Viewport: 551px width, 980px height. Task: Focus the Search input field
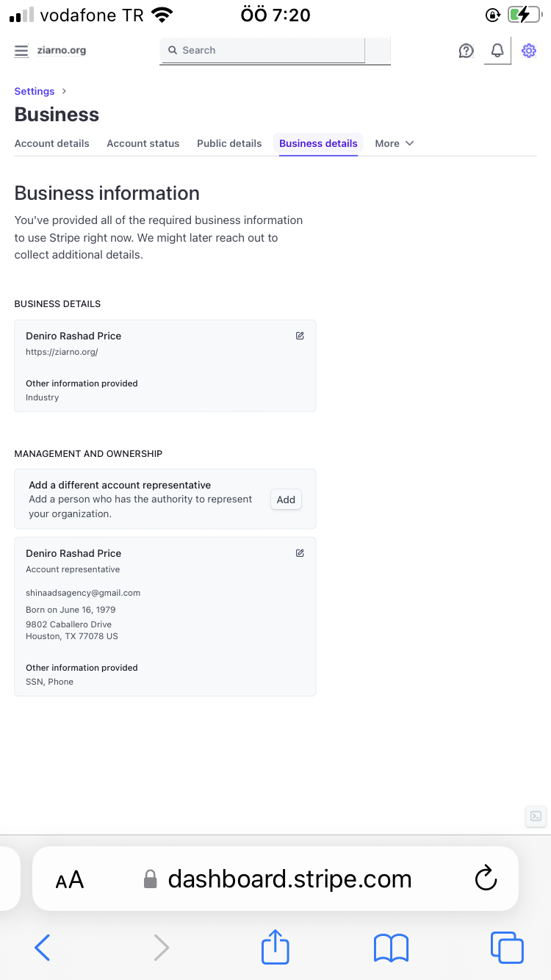(x=263, y=50)
